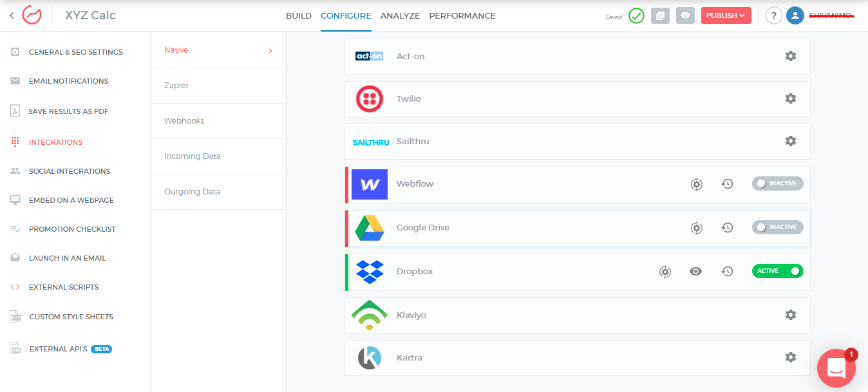Click the Sailthru logo

click(x=371, y=142)
